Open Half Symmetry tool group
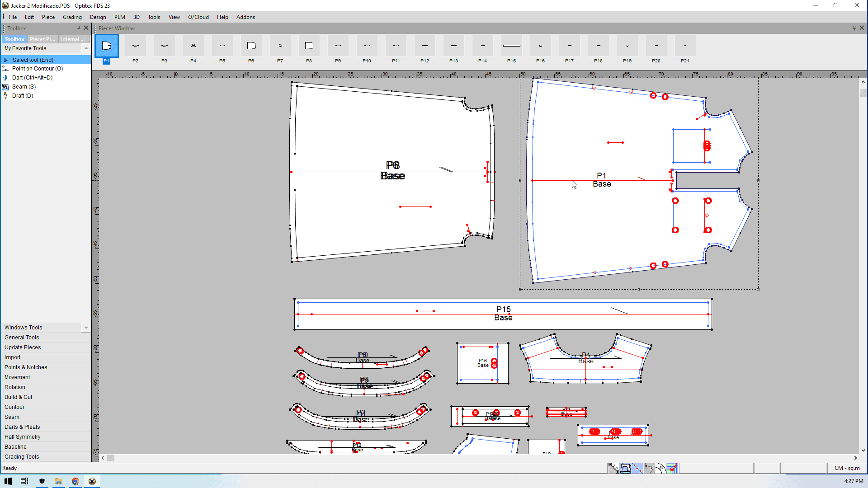The width and height of the screenshot is (868, 488). tap(22, 437)
